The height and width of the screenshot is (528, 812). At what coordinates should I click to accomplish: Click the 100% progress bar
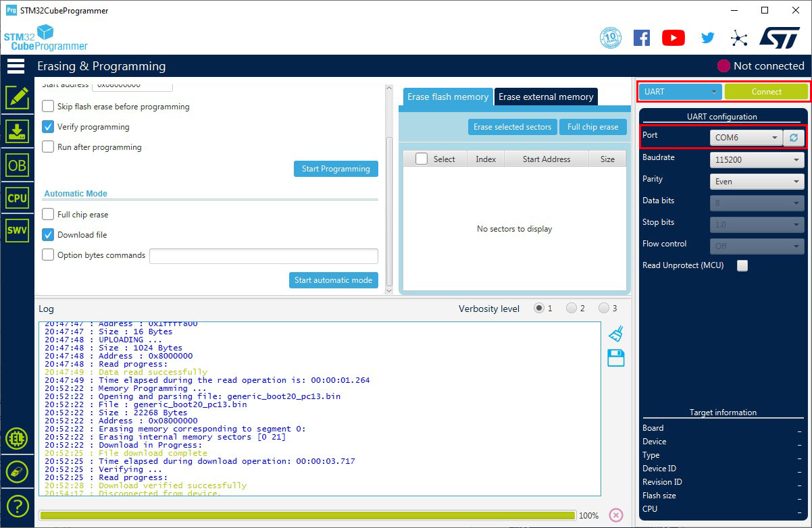pyautogui.click(x=307, y=515)
